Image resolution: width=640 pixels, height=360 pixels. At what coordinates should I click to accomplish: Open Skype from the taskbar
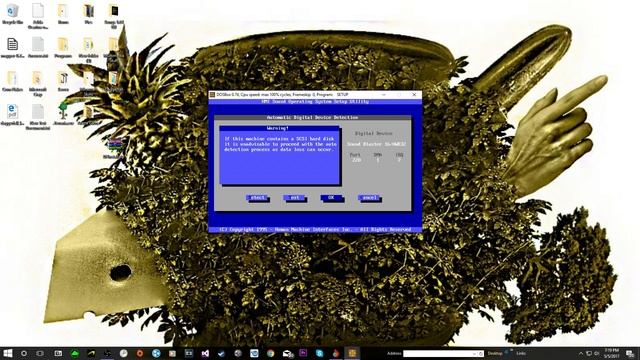click(319, 353)
